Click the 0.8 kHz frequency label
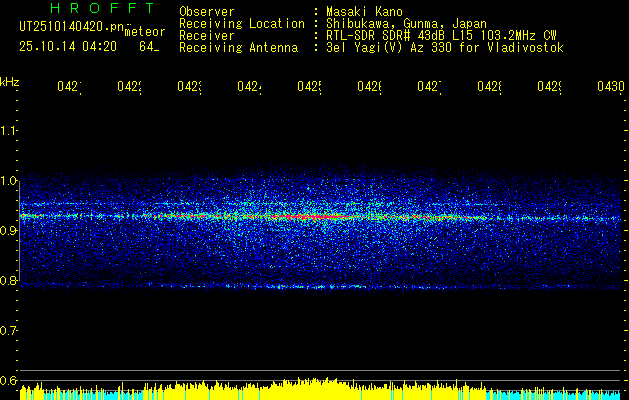 [x=8, y=281]
